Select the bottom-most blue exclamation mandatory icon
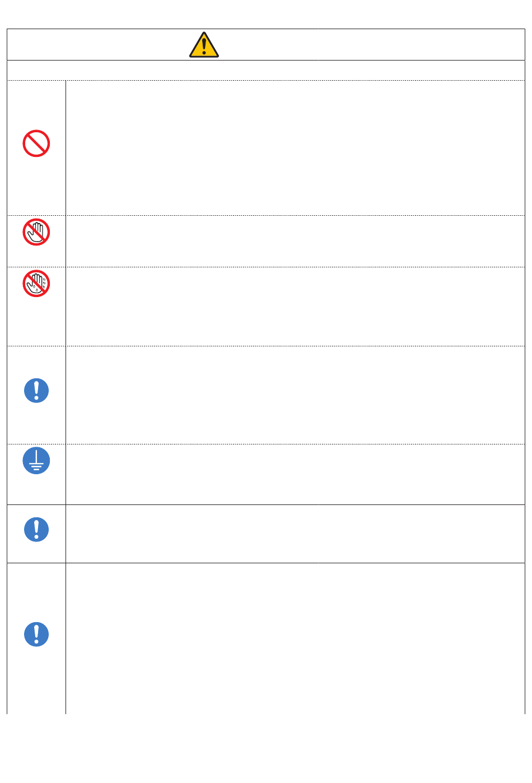The height and width of the screenshot is (783, 532). pyautogui.click(x=36, y=634)
